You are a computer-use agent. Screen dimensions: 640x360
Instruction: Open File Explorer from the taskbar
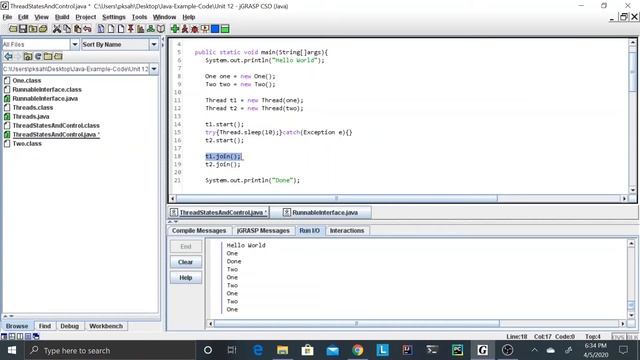point(282,350)
